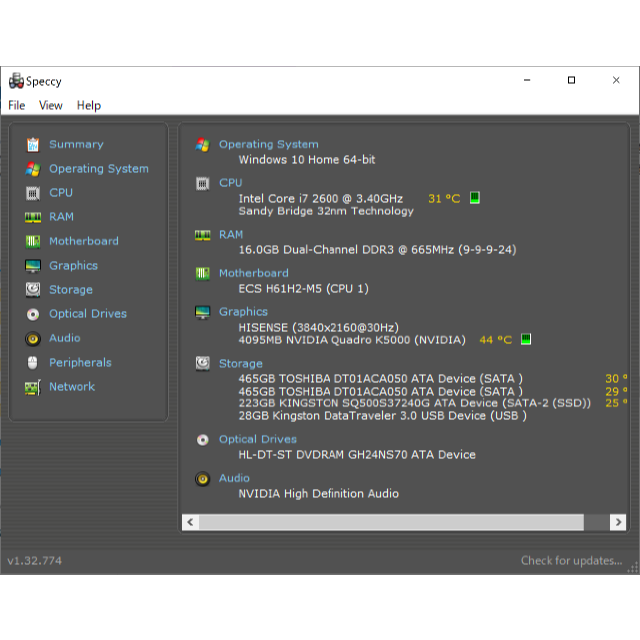Click the RAM stick icon in sidebar
Viewport: 640px width, 640px height.
[x=33, y=217]
